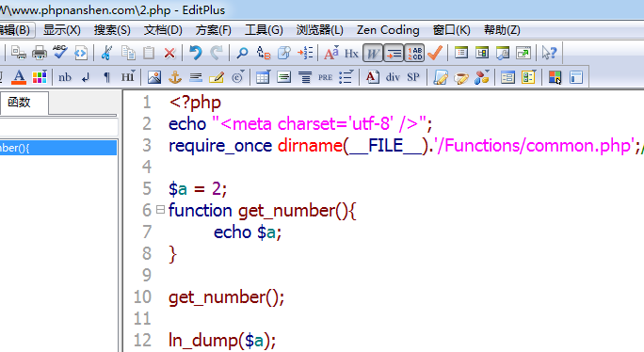The height and width of the screenshot is (352, 644).
Task: Toggle the Line Number display button
Action: 414,54
